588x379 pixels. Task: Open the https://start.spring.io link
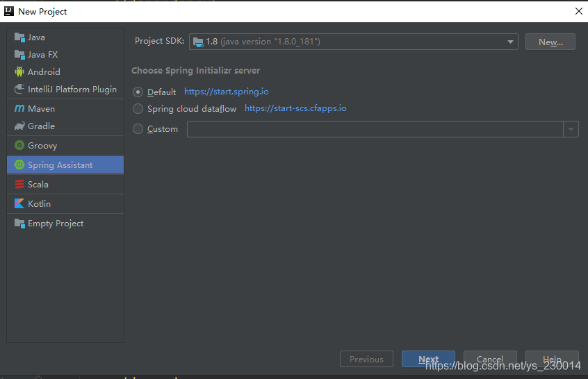pyautogui.click(x=226, y=92)
